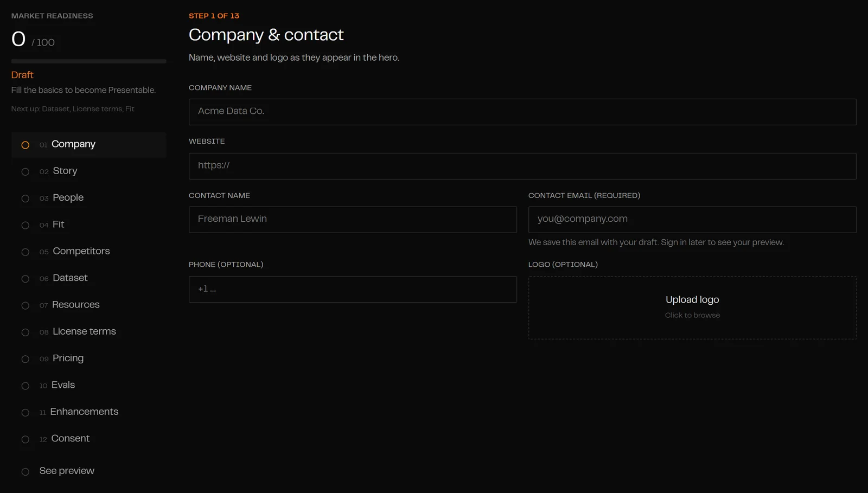Click the status circle beside Pricing
Viewport: 868px width, 493px height.
click(x=25, y=359)
